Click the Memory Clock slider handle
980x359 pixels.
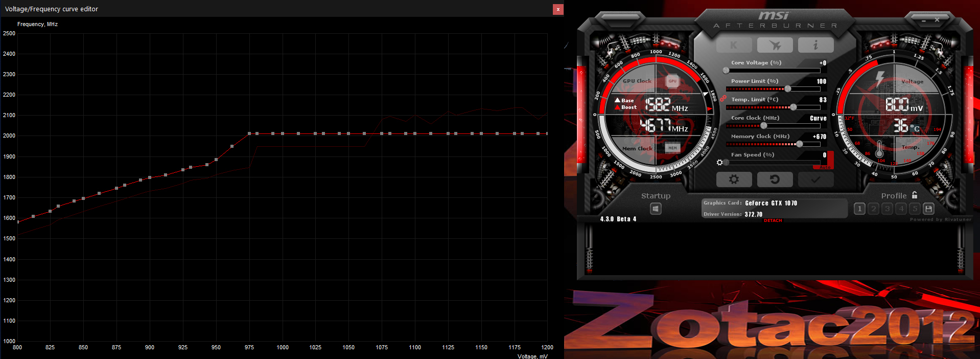pos(799,144)
